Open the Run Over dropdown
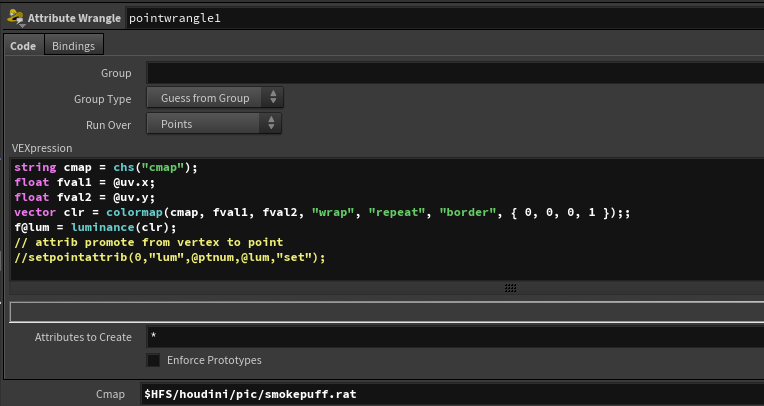The width and height of the screenshot is (764, 406). (x=215, y=124)
